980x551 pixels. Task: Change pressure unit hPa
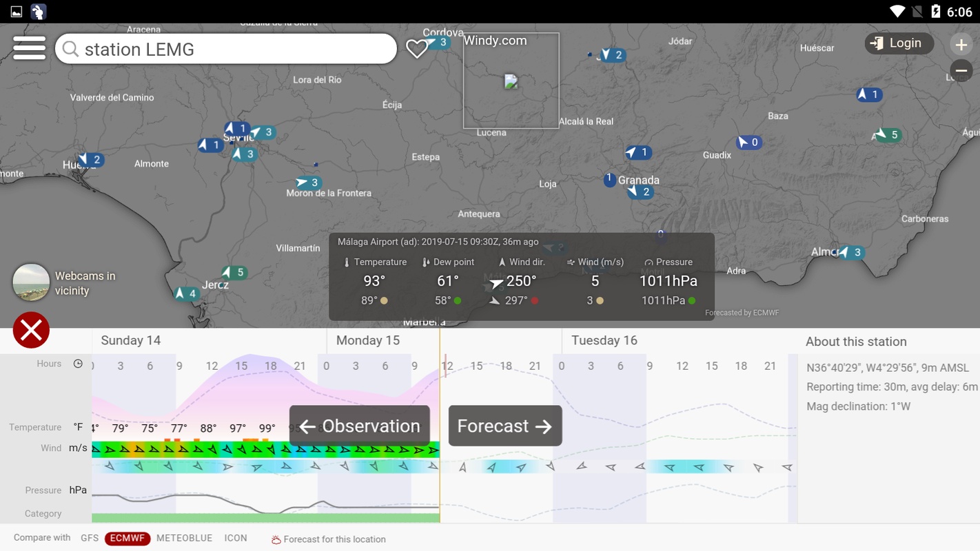coord(78,490)
